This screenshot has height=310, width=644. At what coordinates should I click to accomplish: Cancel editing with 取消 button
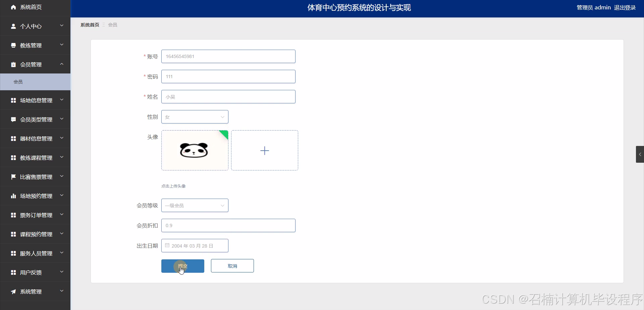(232, 265)
